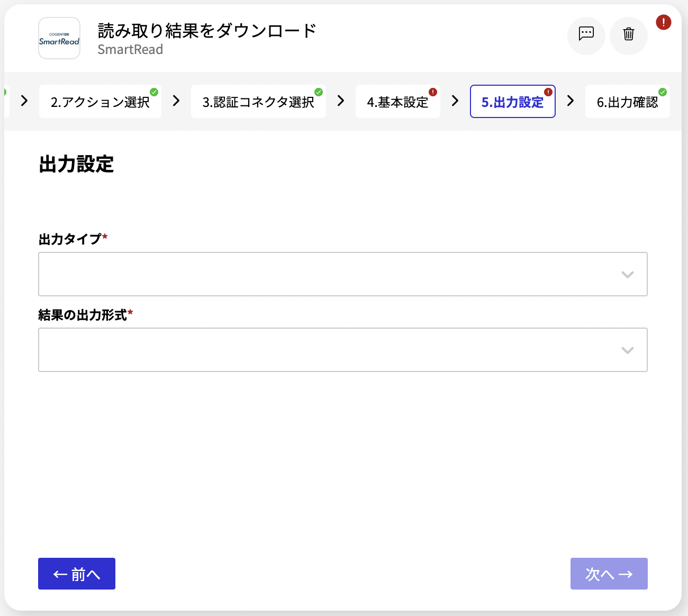
Task: Click the 前へ button
Action: point(76,574)
